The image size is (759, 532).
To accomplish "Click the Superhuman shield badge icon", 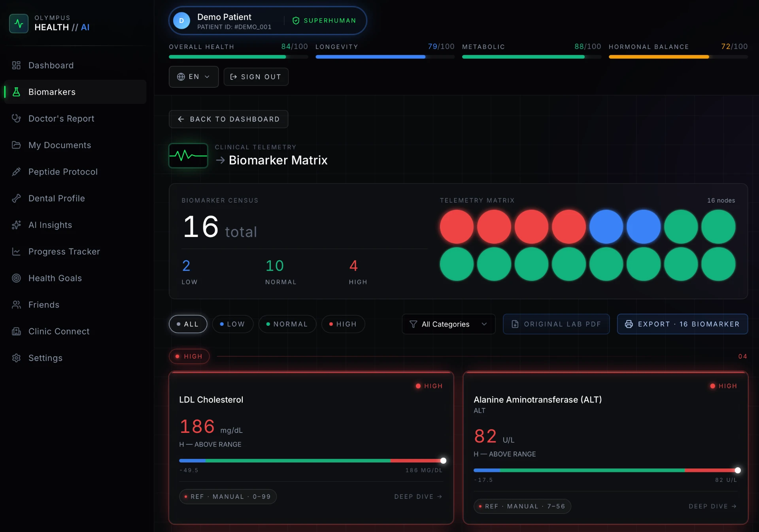I will coord(296,21).
